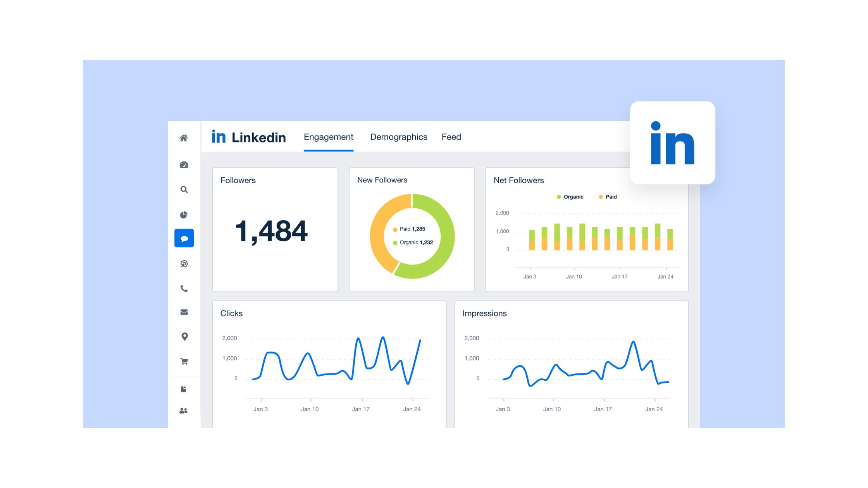The image size is (868, 488).
Task: Open the Feed tab
Action: pos(451,137)
